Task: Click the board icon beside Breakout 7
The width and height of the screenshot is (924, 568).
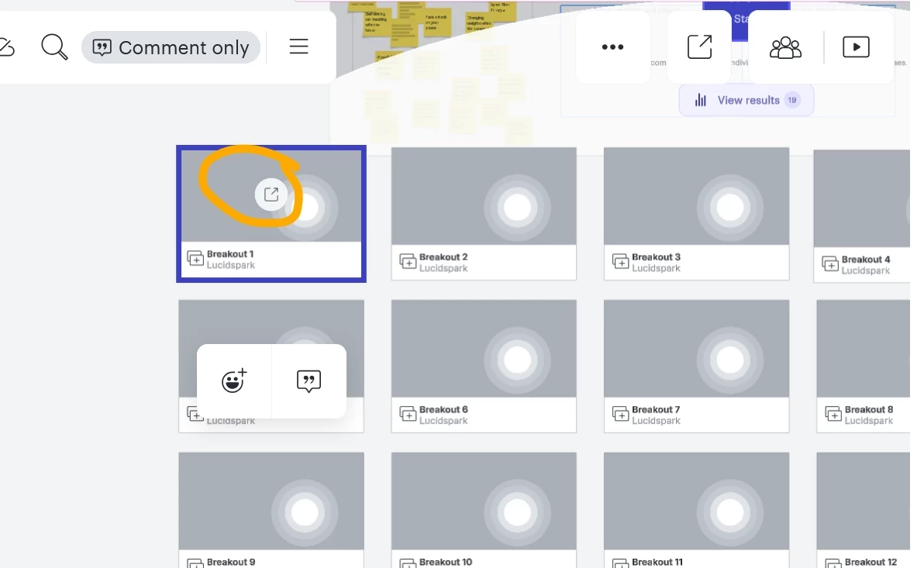Action: pyautogui.click(x=620, y=415)
